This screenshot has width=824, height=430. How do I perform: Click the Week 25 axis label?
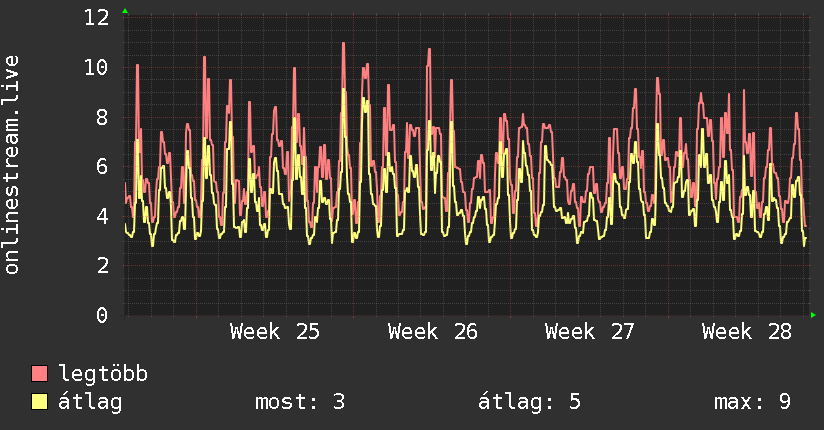coord(274,332)
